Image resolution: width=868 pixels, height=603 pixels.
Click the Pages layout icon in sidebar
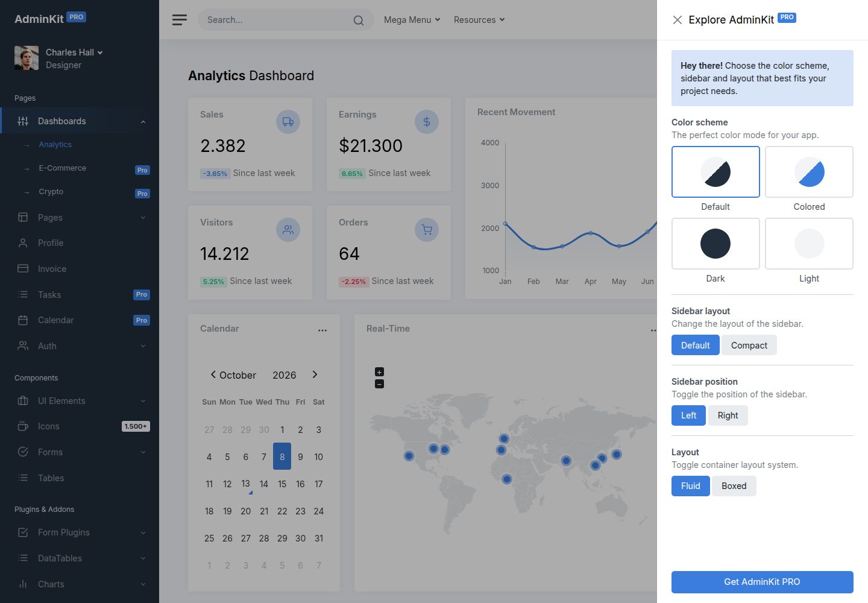(23, 217)
